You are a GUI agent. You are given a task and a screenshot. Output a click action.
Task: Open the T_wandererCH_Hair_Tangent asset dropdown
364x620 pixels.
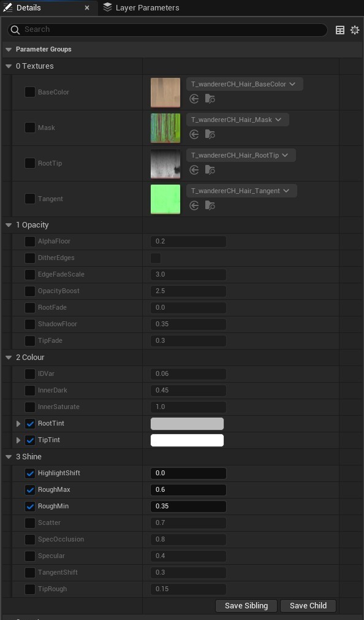tap(241, 191)
